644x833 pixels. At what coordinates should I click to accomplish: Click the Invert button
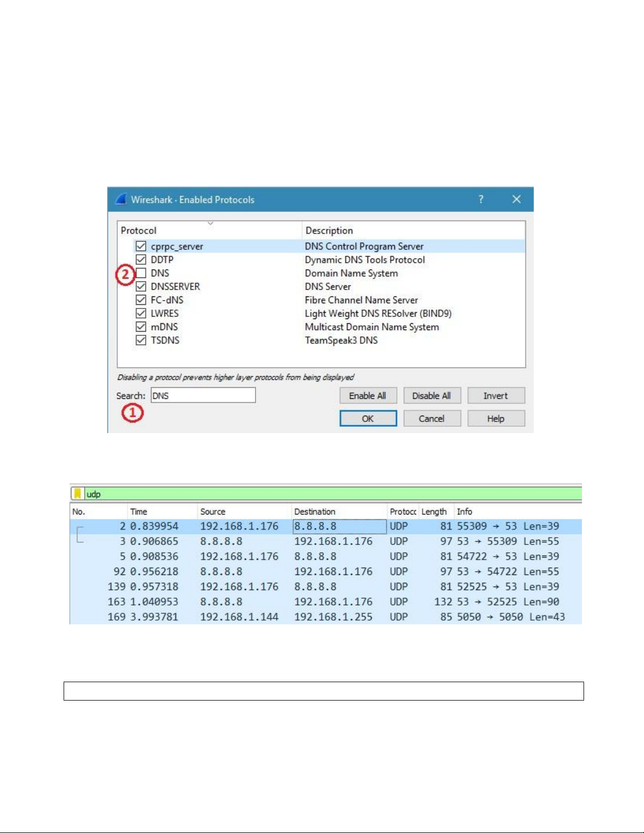pyautogui.click(x=496, y=396)
